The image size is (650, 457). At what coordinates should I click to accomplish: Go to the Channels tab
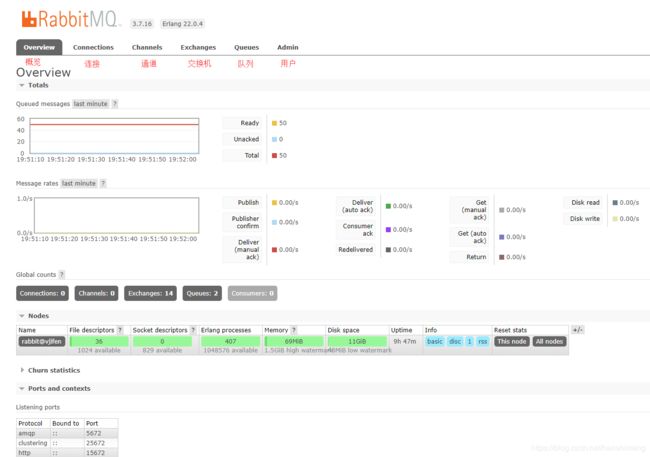pos(147,47)
